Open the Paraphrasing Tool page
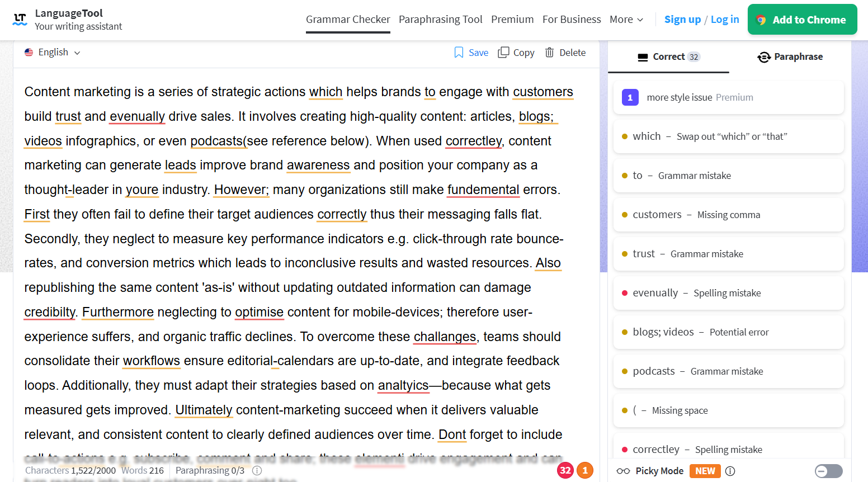Image resolution: width=868 pixels, height=482 pixels. [x=440, y=19]
